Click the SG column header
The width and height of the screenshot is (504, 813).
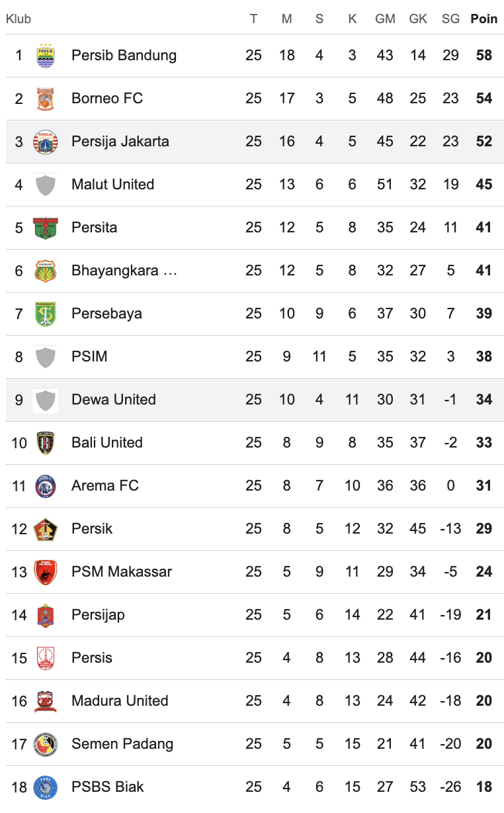(450, 19)
